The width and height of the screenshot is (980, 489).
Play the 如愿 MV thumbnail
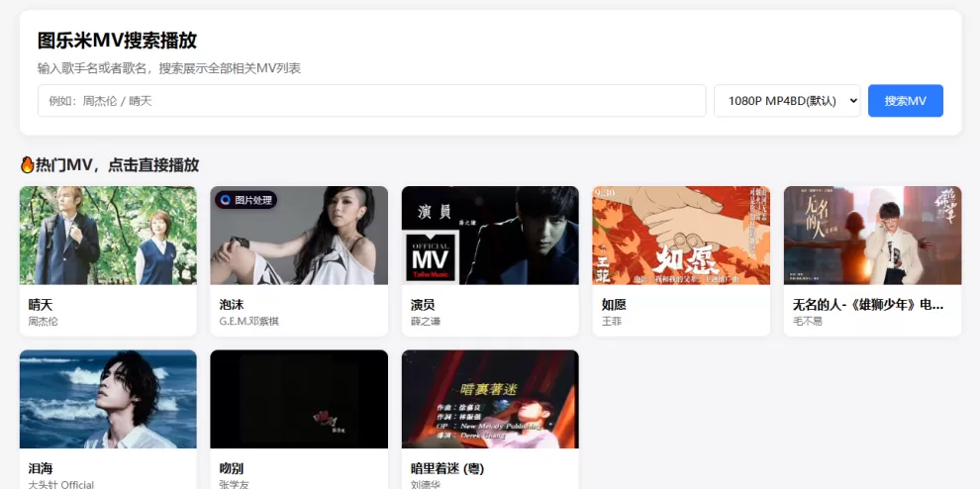coord(681,236)
